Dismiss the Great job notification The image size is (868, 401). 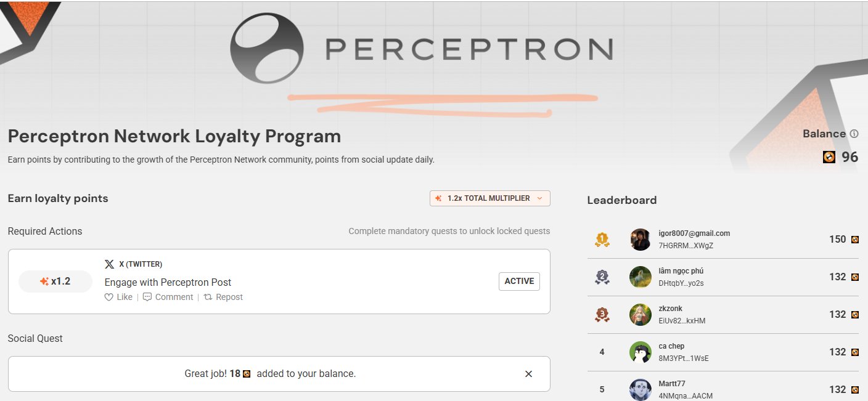528,374
